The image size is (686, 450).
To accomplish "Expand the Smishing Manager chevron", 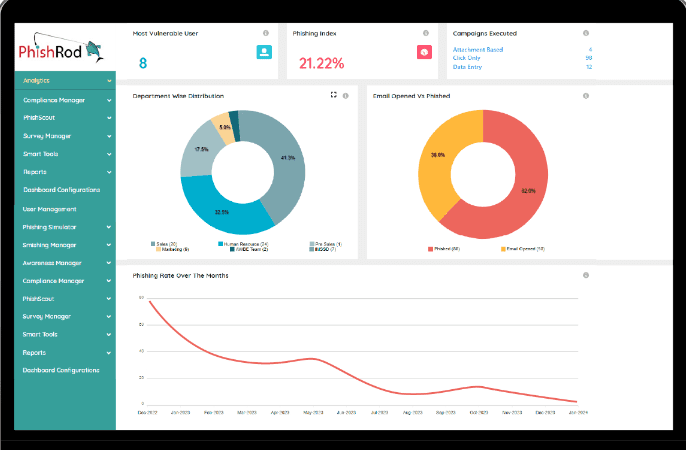I will (x=109, y=245).
